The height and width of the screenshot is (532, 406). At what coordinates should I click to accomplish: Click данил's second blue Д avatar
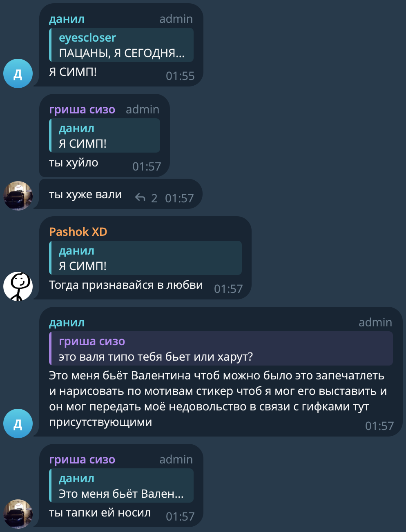tap(18, 423)
